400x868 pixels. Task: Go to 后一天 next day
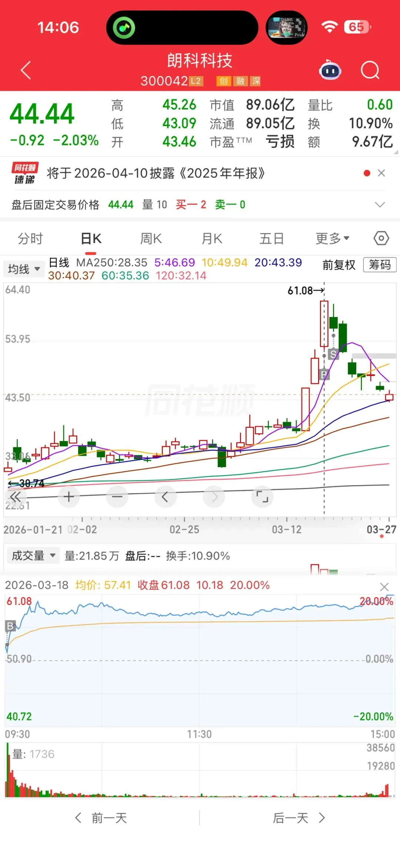click(299, 818)
